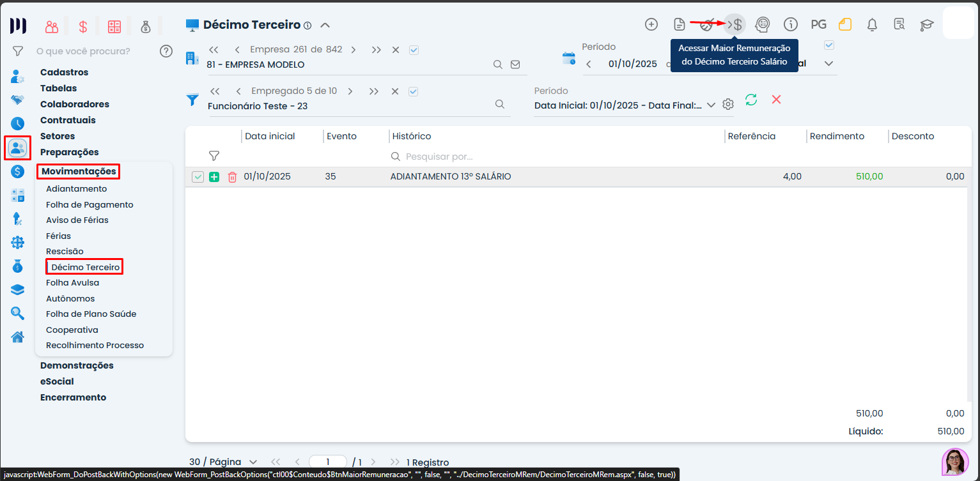Clear Empresa selection with the X button

pyautogui.click(x=396, y=50)
